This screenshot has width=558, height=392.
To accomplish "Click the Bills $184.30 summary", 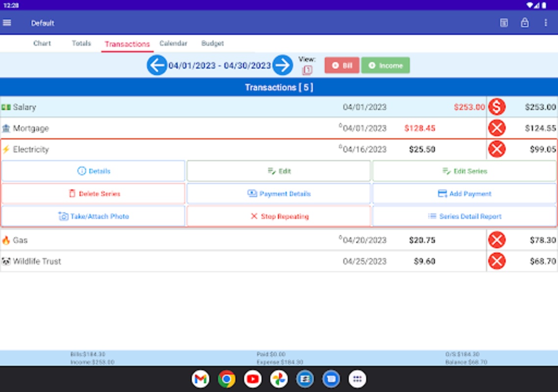I will (88, 354).
